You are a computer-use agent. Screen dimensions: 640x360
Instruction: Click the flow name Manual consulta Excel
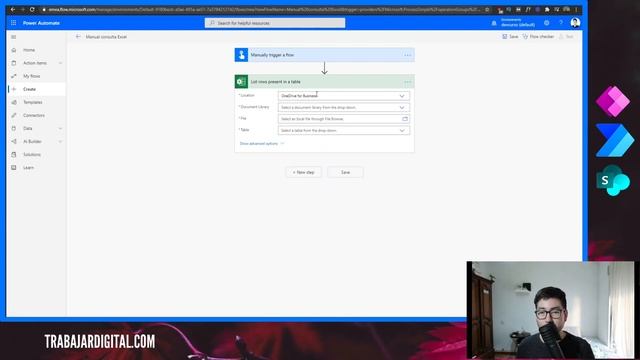106,37
